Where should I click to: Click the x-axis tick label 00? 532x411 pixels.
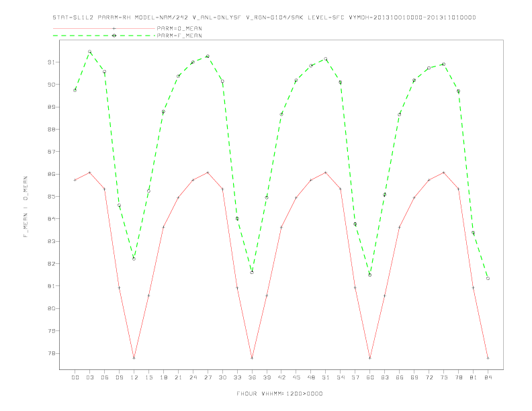pyautogui.click(x=75, y=377)
